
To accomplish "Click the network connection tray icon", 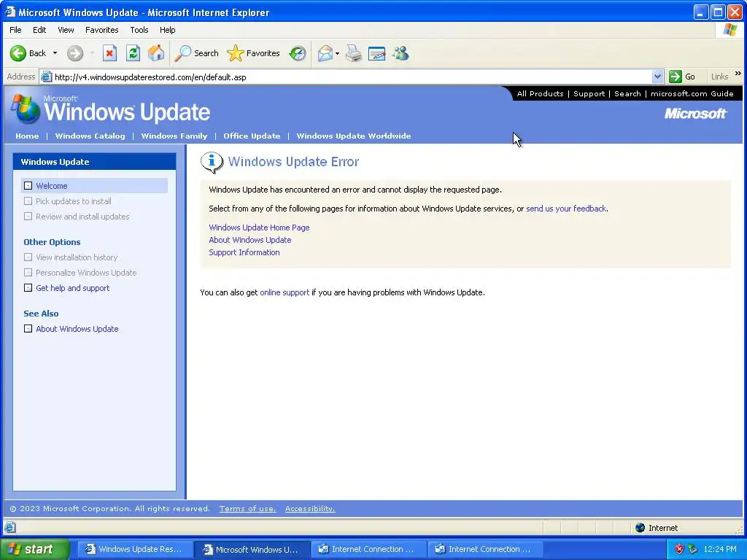I will tap(693, 549).
